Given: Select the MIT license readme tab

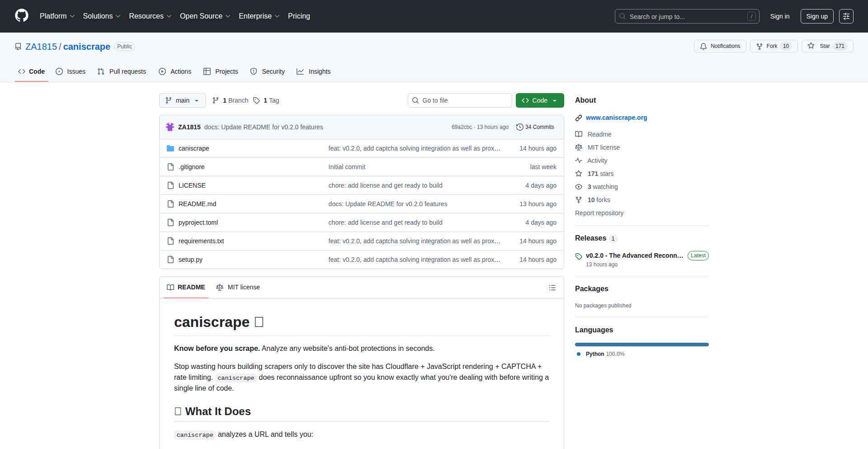Looking at the screenshot, I should point(238,288).
